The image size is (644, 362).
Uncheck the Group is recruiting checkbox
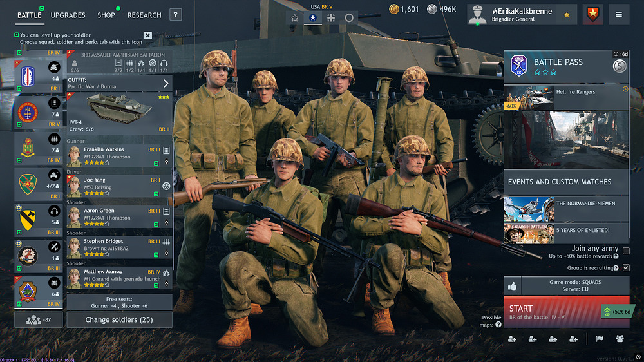626,268
